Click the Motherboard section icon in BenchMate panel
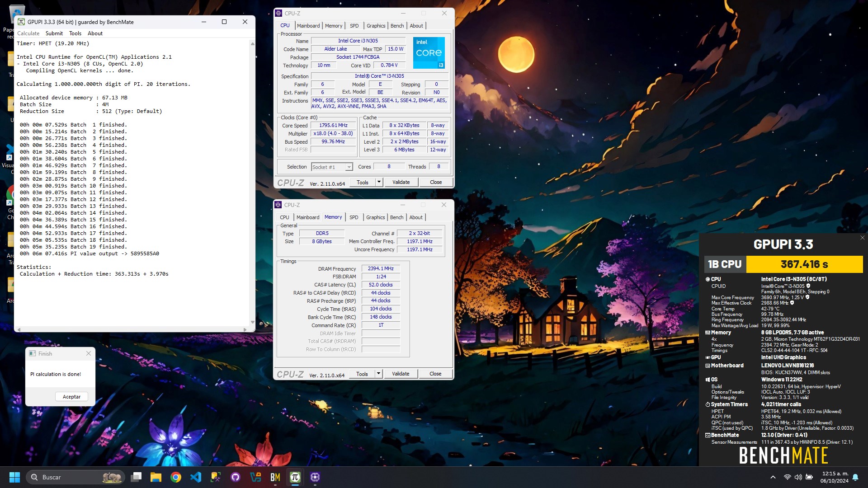Screen dimensions: 868x488 (x=708, y=366)
